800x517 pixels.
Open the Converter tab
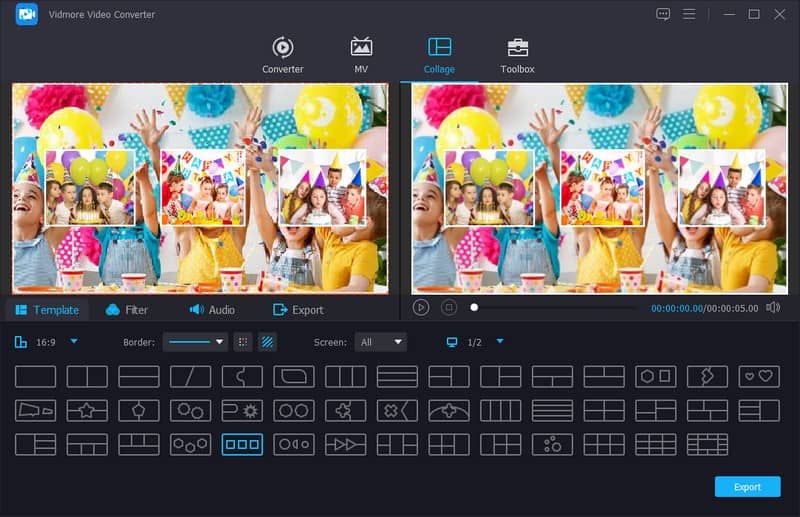[283, 55]
